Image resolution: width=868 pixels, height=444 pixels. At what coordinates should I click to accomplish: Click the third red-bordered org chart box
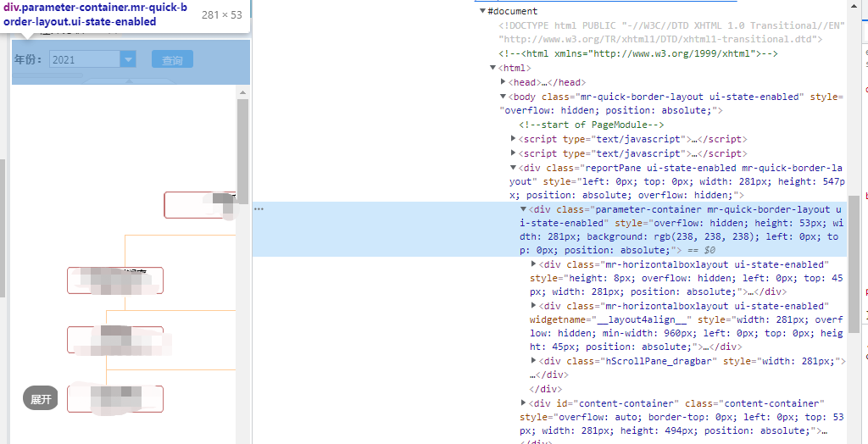(x=115, y=340)
